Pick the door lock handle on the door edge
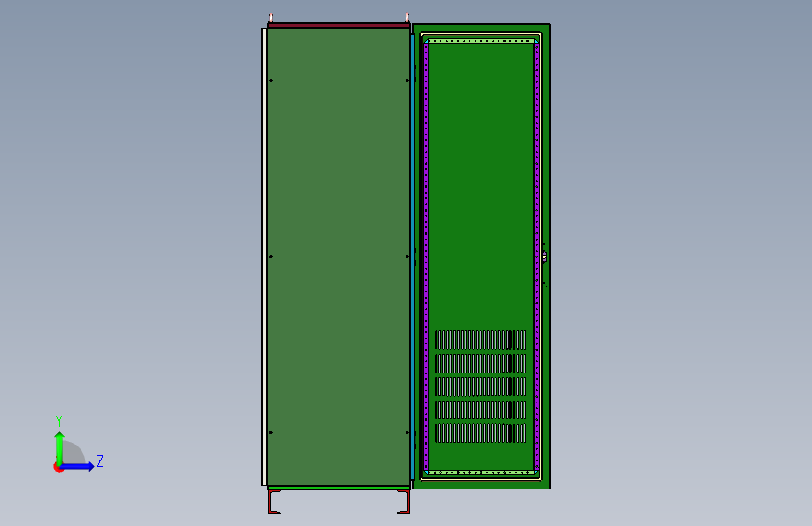This screenshot has height=526, width=812. click(544, 256)
